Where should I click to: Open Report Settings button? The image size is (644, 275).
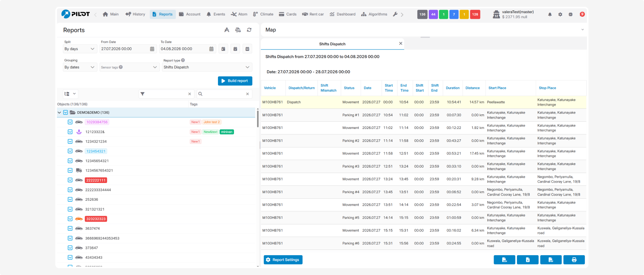click(x=283, y=260)
